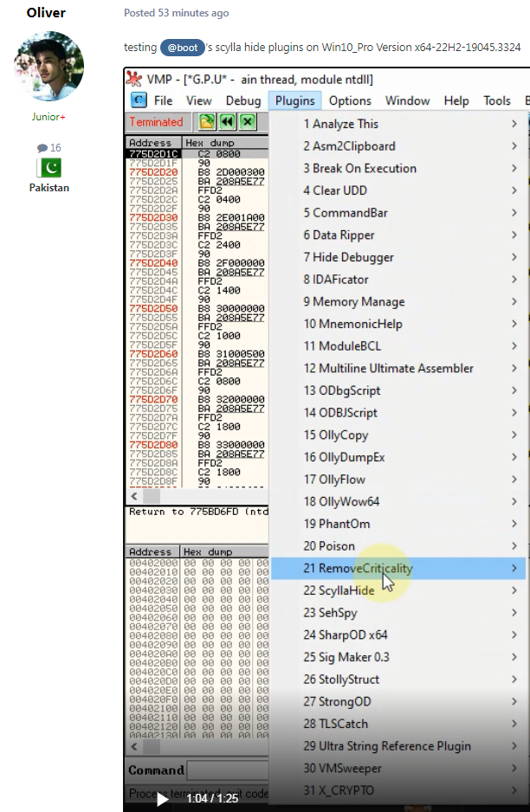Click the Junior+ rank label

(x=48, y=117)
